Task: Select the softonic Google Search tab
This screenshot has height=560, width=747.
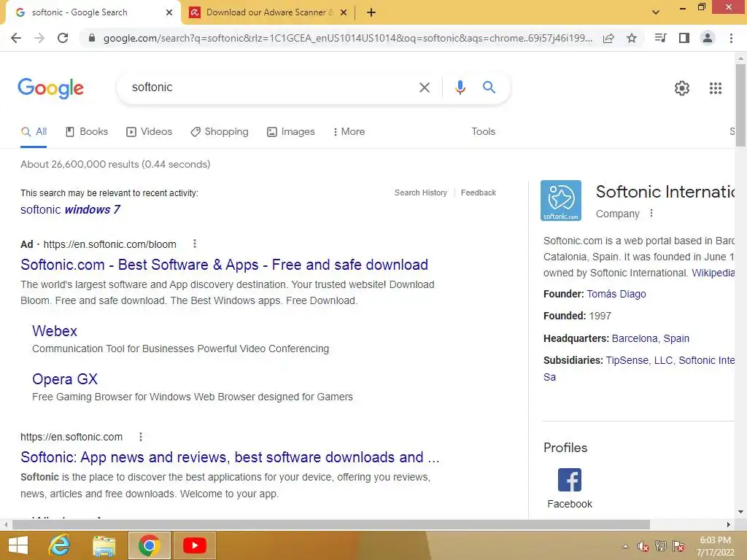Action: click(x=79, y=12)
